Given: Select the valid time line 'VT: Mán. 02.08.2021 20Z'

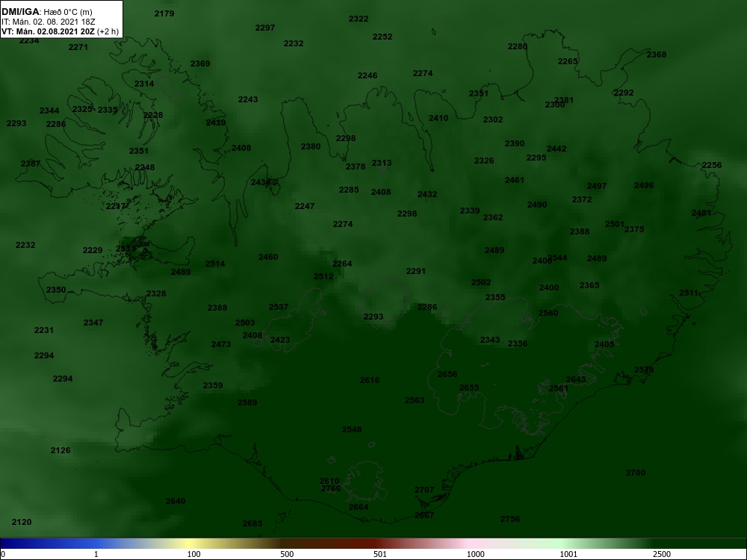Looking at the screenshot, I should [49, 32].
